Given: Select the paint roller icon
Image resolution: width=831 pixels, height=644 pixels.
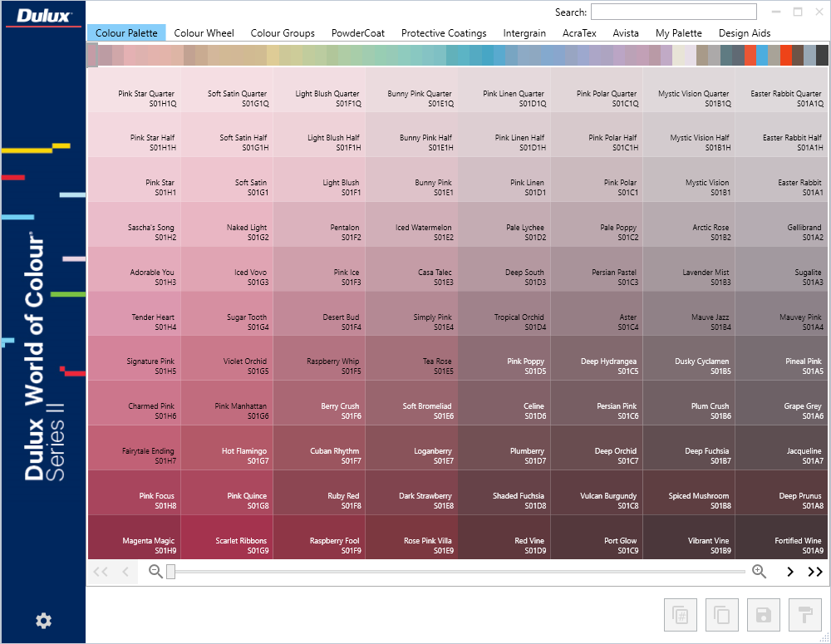Looking at the screenshot, I should point(804,615).
